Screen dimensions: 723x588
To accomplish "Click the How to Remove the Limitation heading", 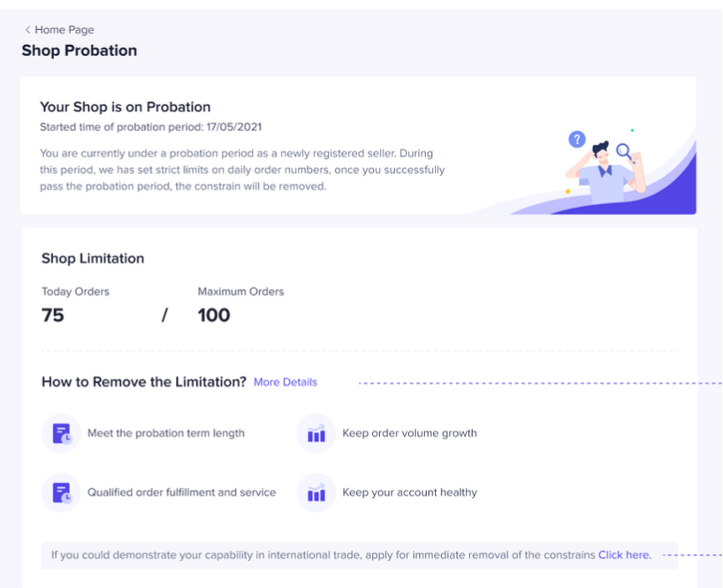I will click(143, 382).
